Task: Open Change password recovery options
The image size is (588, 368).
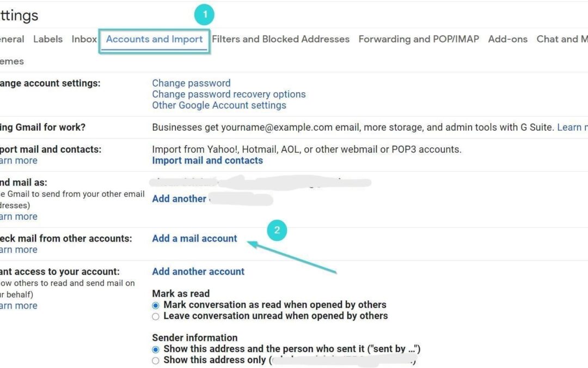Action: 229,94
